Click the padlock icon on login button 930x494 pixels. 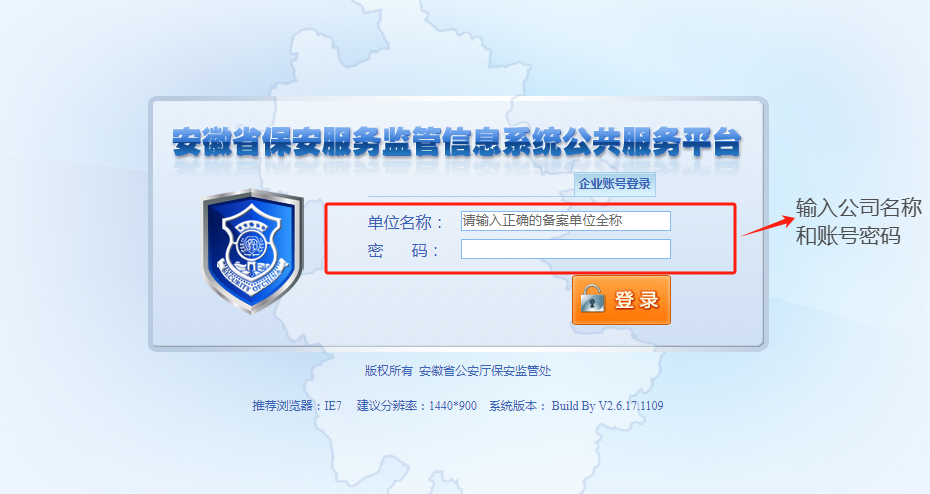[x=593, y=299]
